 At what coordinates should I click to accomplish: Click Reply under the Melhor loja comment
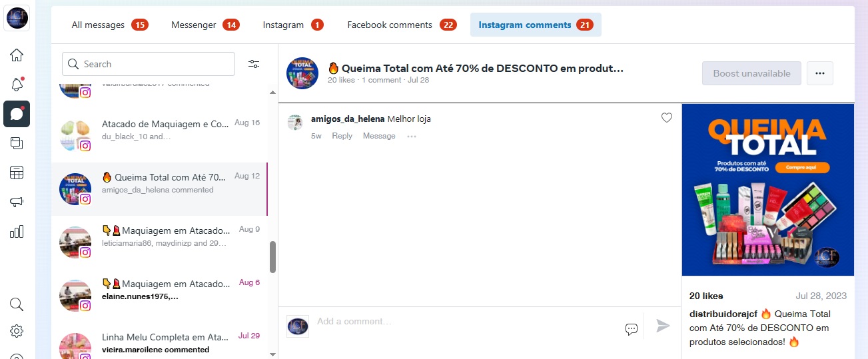point(342,136)
